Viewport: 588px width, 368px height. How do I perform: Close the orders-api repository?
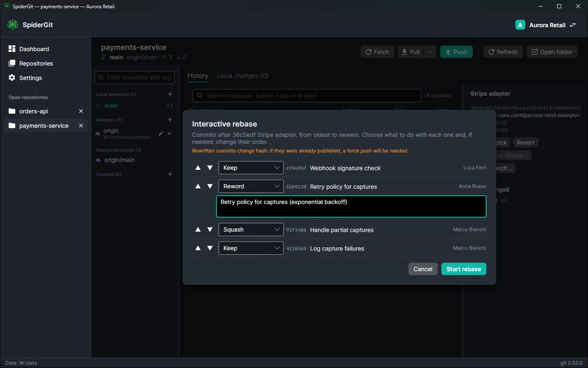coord(81,111)
